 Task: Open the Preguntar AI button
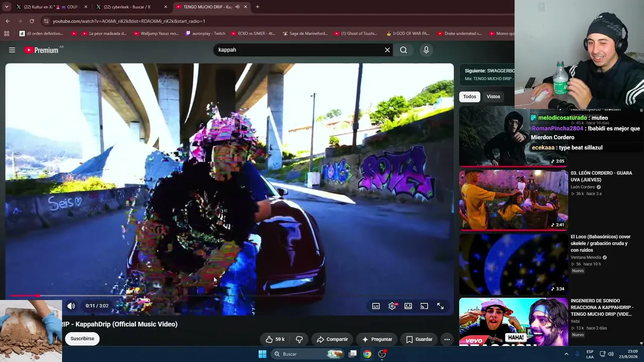pos(377,339)
